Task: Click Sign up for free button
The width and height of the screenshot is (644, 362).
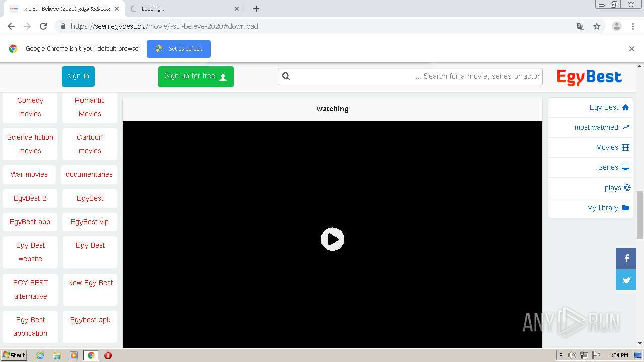Action: (196, 76)
